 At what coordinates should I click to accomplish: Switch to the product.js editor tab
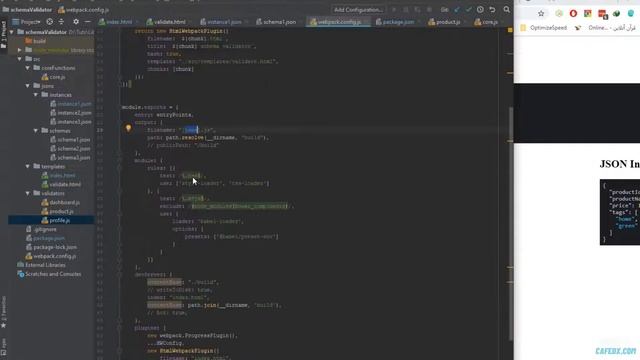447,22
